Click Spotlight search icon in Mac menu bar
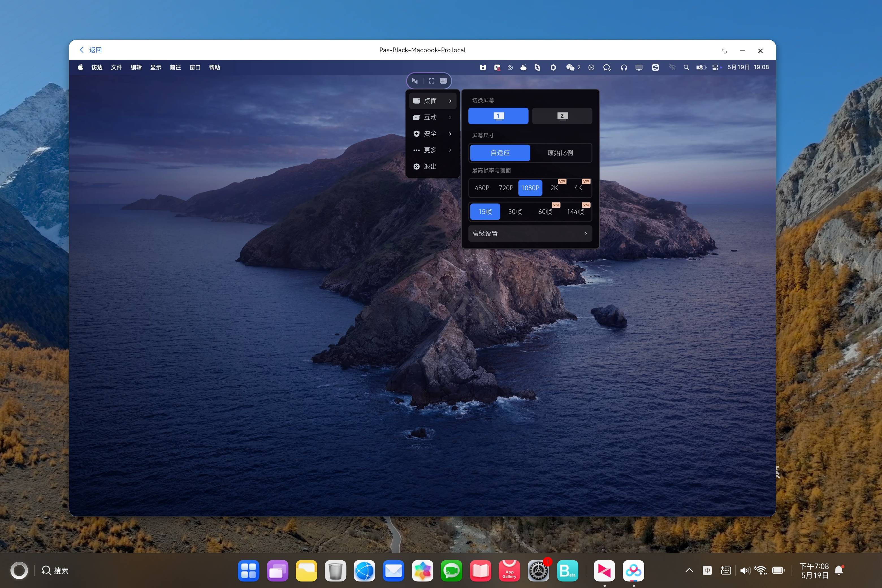882x588 pixels. point(686,68)
